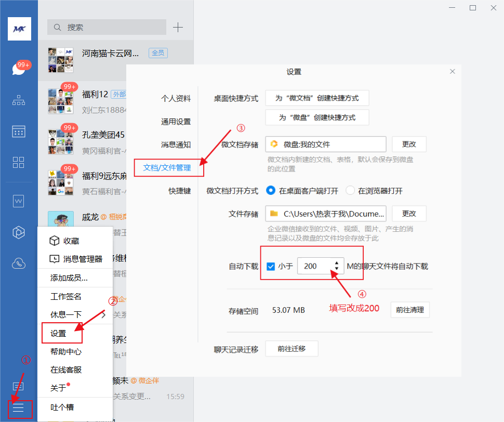
Task: Click the plus icon next to search
Action: (178, 28)
